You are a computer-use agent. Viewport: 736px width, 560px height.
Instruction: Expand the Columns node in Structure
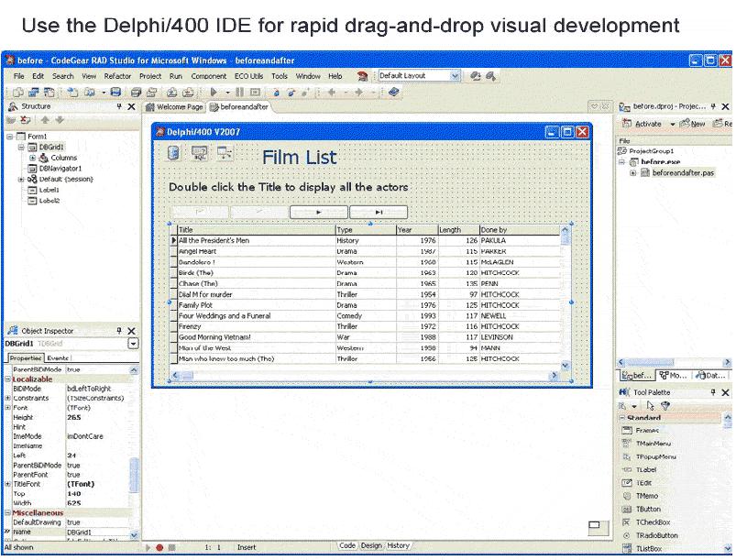(32, 158)
